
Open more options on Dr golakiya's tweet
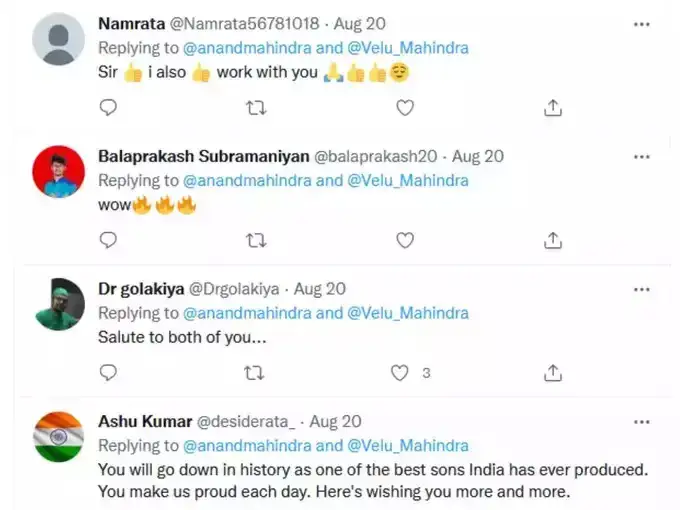tap(643, 289)
